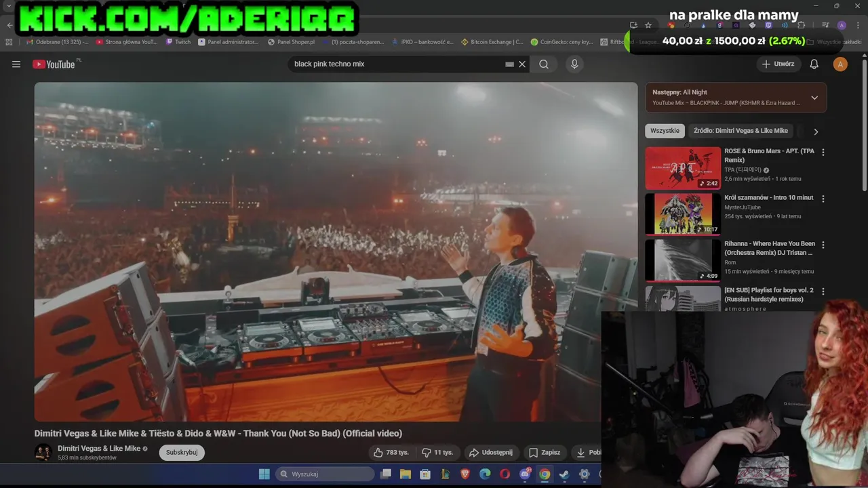Open more options for Rihanna Orchestra Remix
This screenshot has width=868, height=488.
(x=823, y=245)
